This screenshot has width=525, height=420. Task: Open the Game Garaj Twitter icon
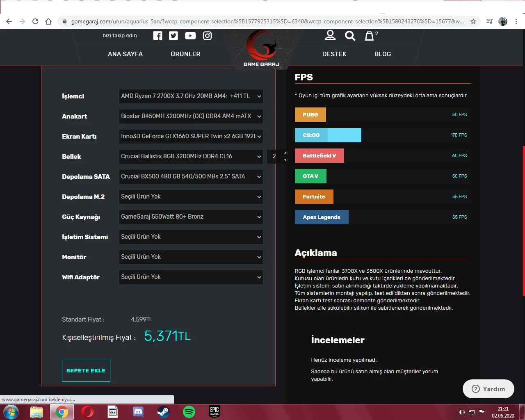173,36
